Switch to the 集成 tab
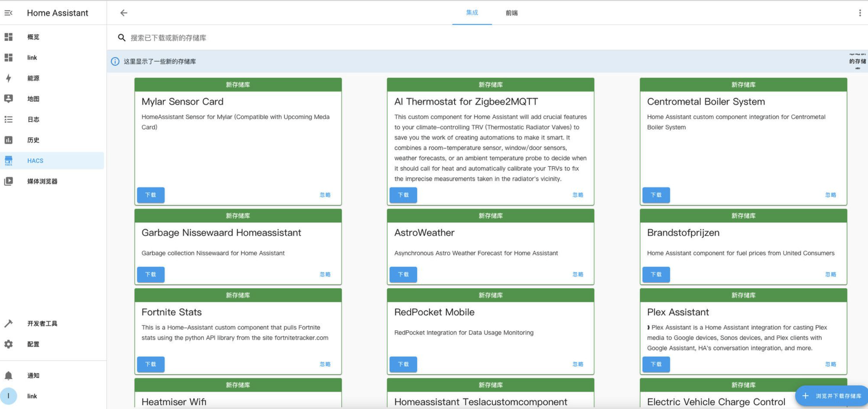The width and height of the screenshot is (868, 409). [472, 13]
